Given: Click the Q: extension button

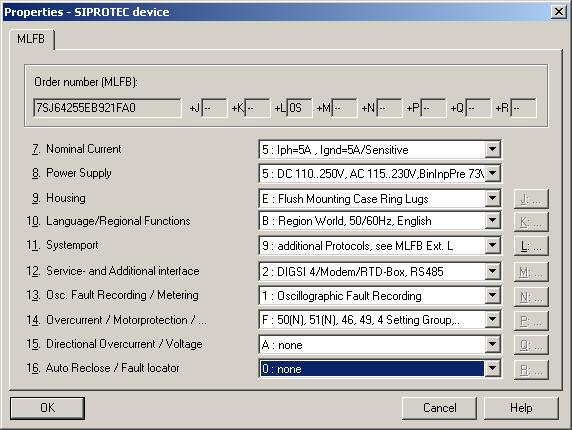Looking at the screenshot, I should pos(531,345).
